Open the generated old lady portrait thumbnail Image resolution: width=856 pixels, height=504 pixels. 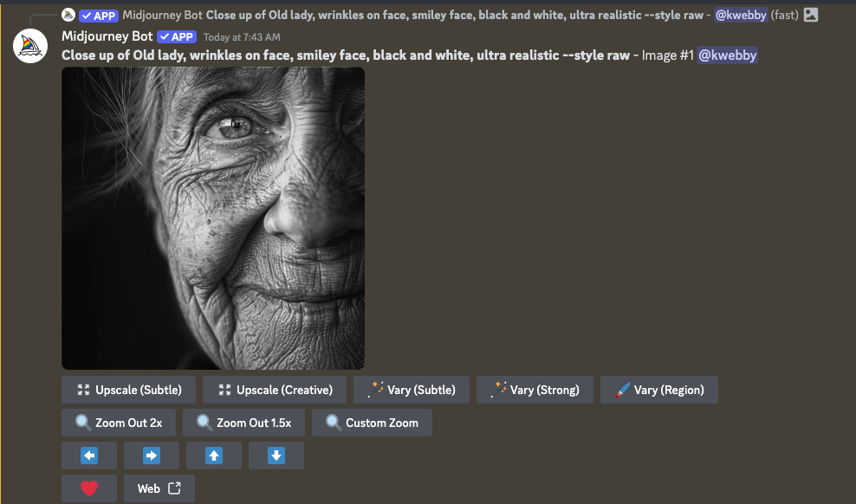[213, 218]
